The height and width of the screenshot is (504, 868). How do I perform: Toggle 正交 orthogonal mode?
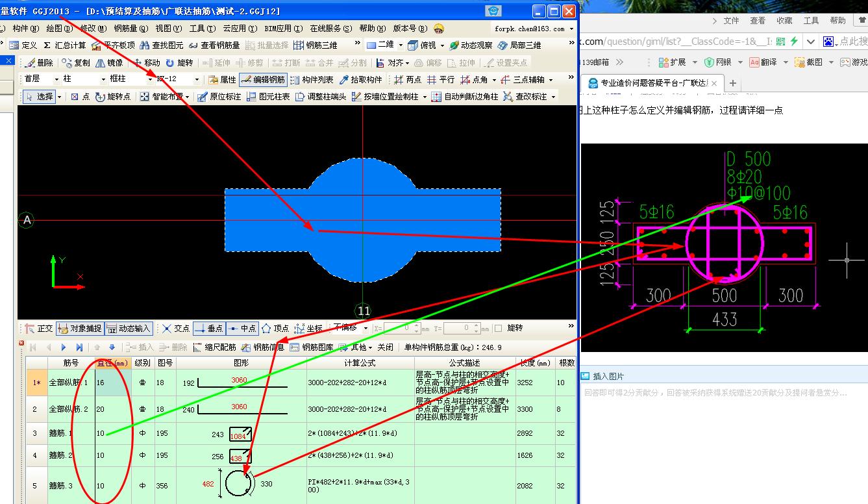[39, 329]
